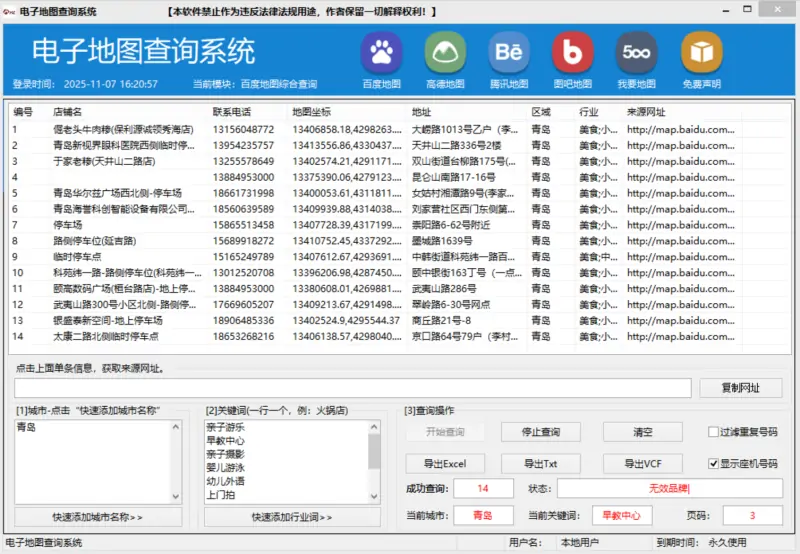This screenshot has width=800, height=554.
Task: Click the 当前关键词 field showing 早教中心
Action: click(622, 515)
